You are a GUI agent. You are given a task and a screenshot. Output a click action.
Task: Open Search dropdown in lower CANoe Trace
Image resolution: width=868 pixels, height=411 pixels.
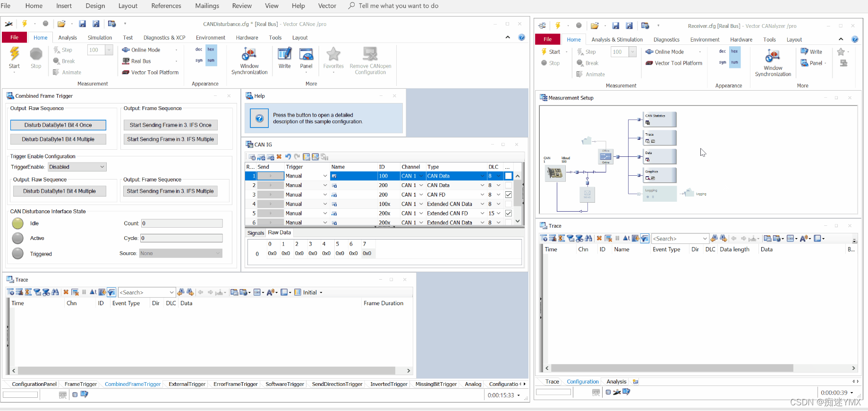[x=171, y=292]
